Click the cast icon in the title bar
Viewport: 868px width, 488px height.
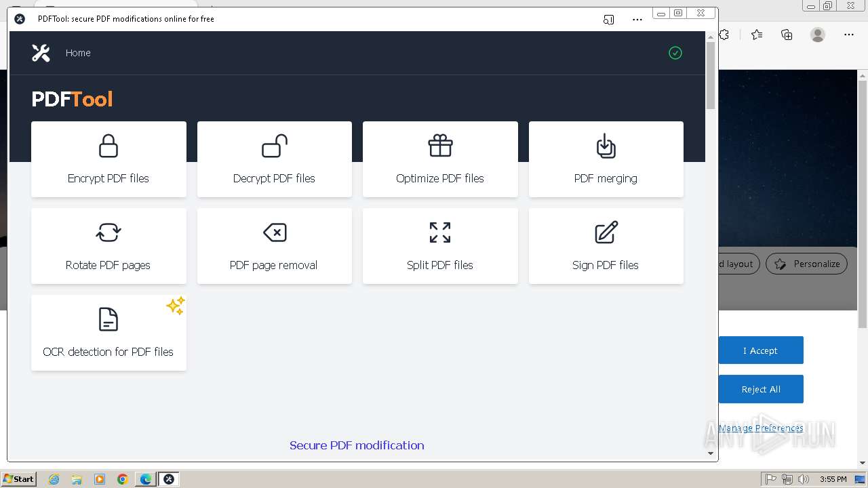[608, 20]
